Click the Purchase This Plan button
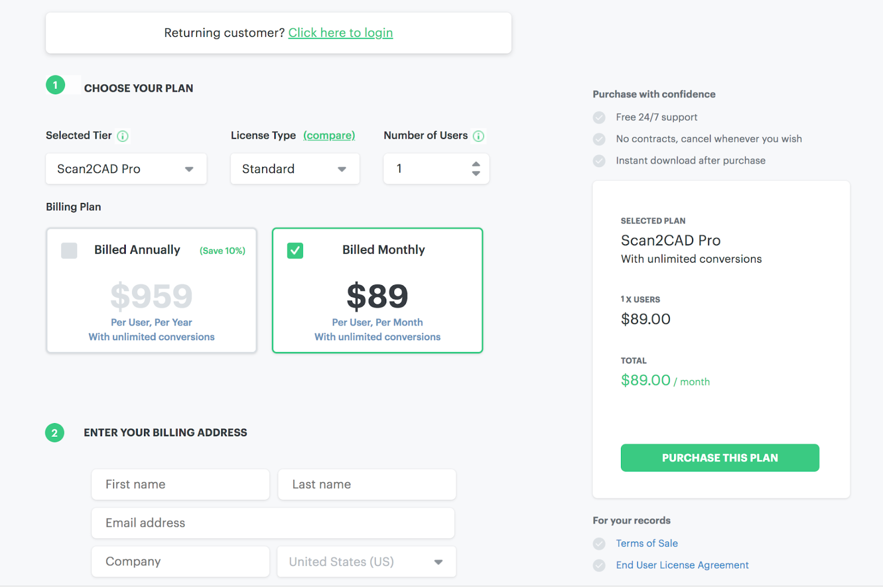 point(720,458)
